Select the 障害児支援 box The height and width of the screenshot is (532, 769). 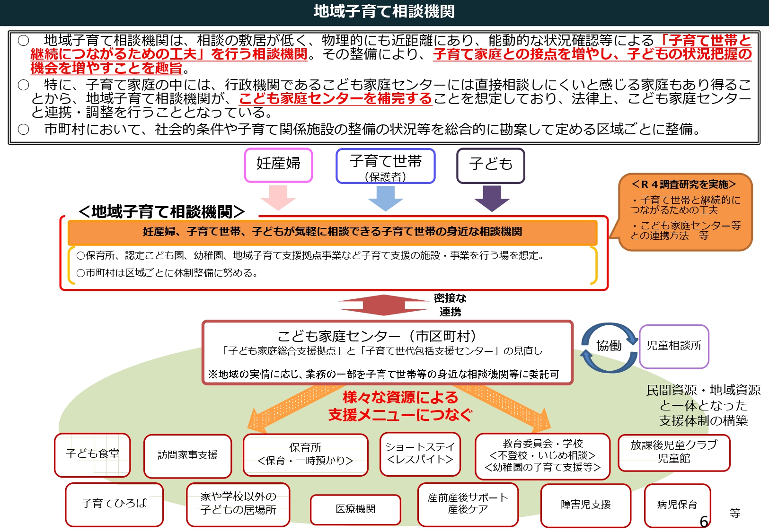585,506
